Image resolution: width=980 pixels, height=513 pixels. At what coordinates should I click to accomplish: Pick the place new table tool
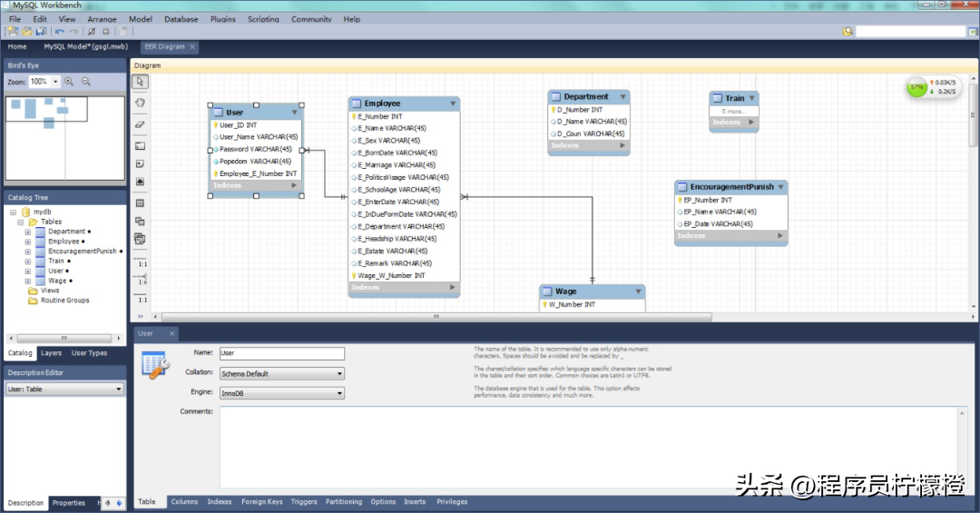pyautogui.click(x=141, y=202)
